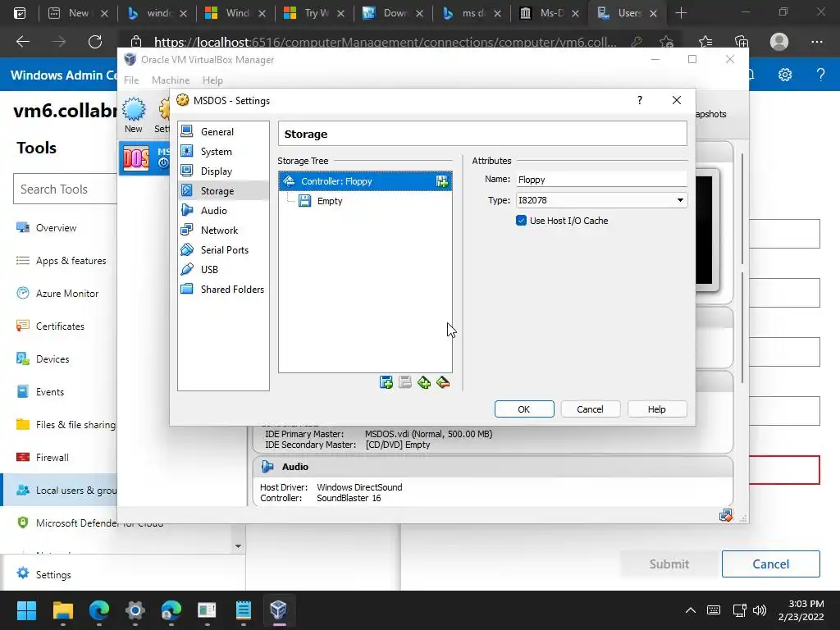Open the Help menu in VirtualBox
The image size is (840, 630).
pos(212,80)
